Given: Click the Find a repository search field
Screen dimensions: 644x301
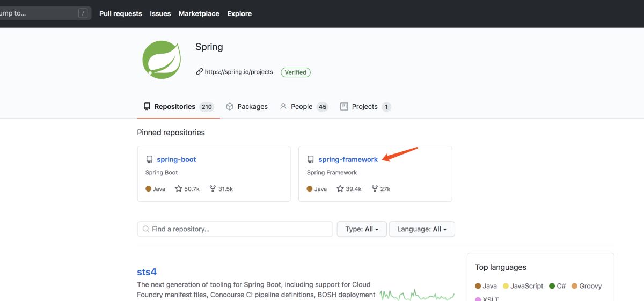Looking at the screenshot, I should coord(235,229).
